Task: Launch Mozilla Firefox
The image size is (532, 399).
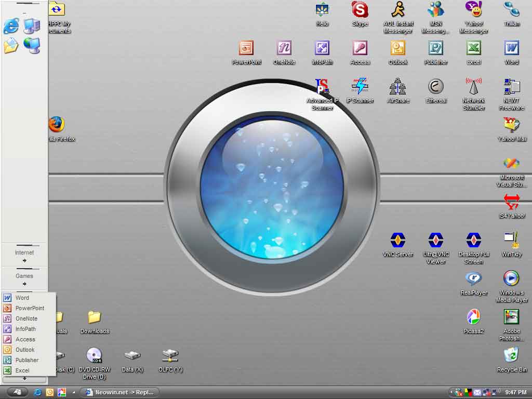Action: (x=57, y=125)
